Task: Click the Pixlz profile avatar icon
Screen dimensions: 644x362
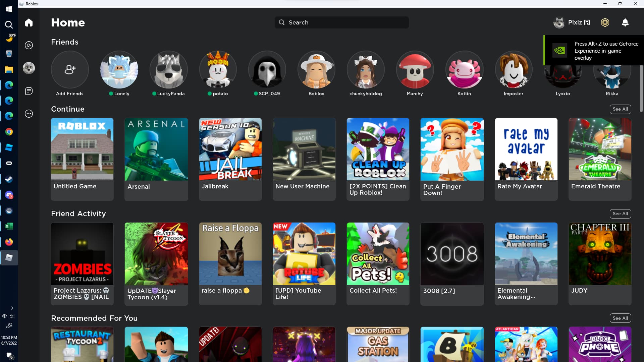Action: point(559,22)
